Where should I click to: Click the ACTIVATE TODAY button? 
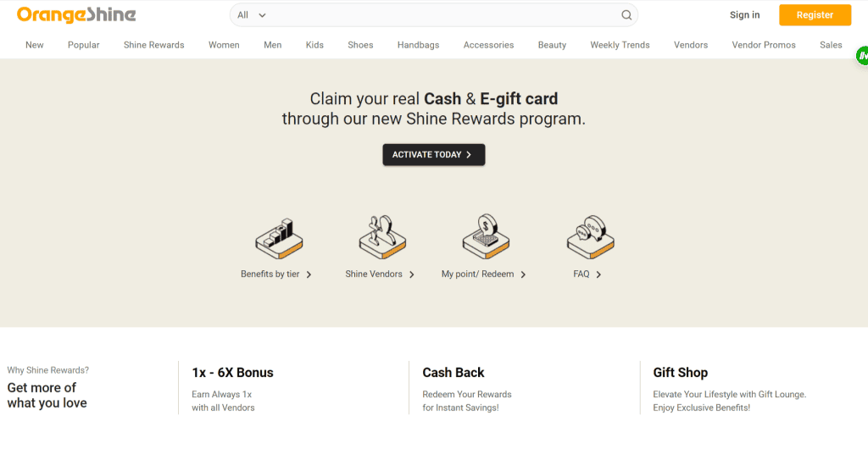click(x=433, y=155)
